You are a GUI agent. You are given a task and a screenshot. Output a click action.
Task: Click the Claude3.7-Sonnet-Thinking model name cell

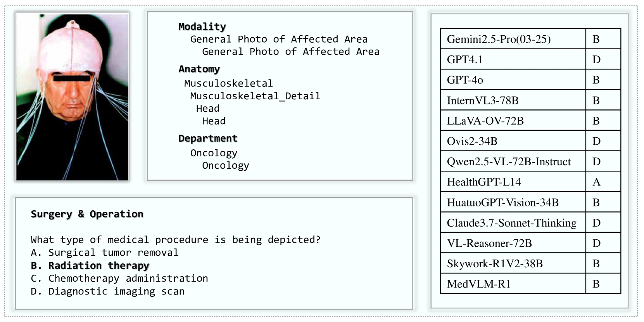511,223
